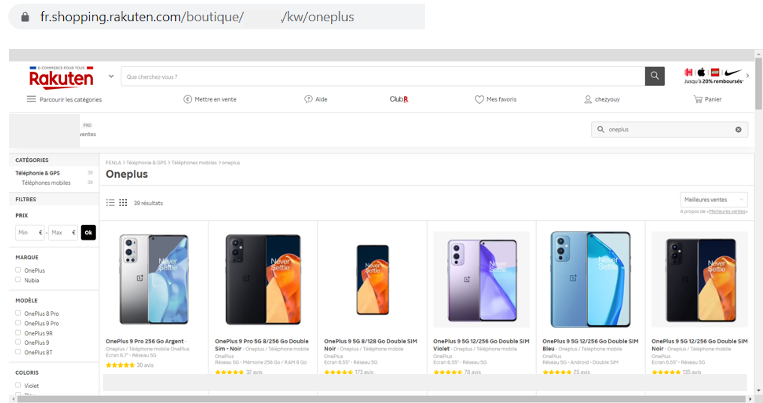This screenshot has width=763, height=403.
Task: Check the OnePlus 9 model filter
Action: [18, 342]
